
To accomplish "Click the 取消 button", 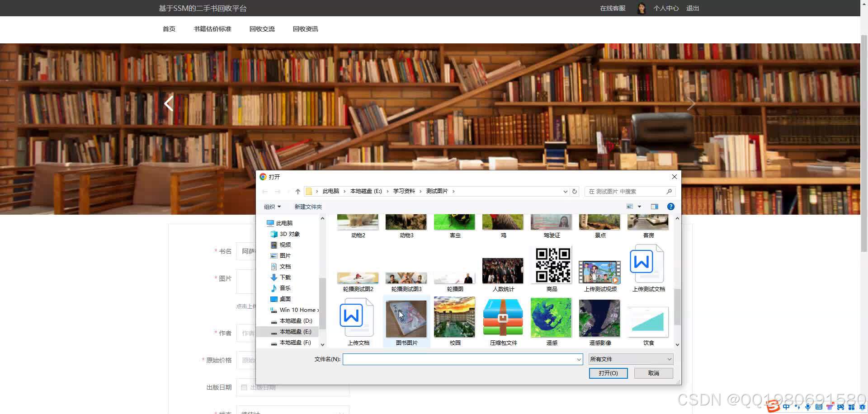I will click(653, 373).
